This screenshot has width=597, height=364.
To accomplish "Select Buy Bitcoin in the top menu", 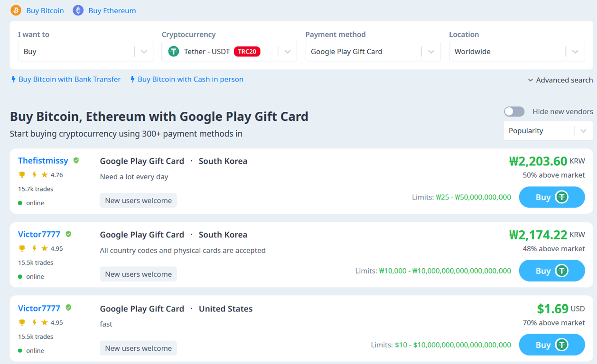I will 44,10.
